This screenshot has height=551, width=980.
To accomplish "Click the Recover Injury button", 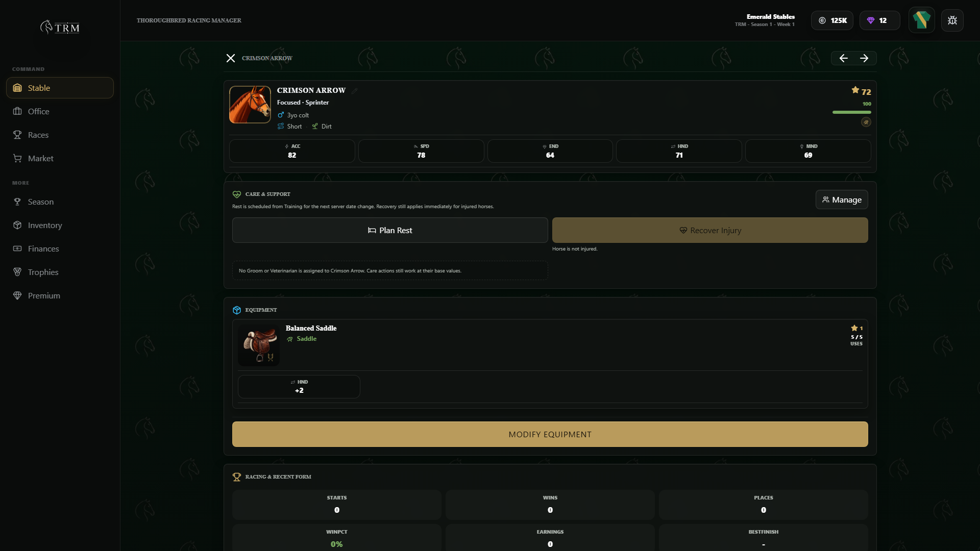I will coord(710,230).
